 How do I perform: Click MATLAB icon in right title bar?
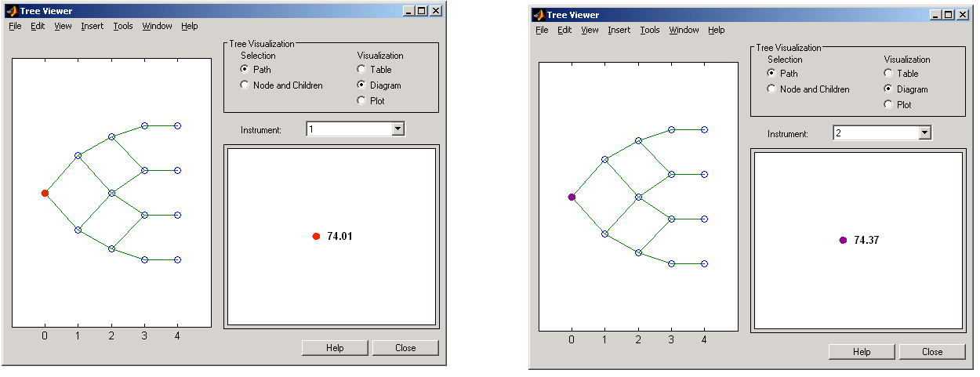(539, 15)
